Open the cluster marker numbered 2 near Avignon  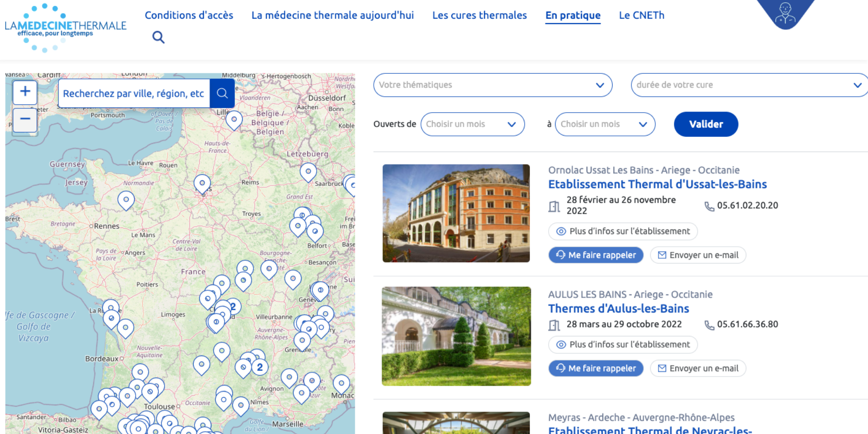point(260,367)
